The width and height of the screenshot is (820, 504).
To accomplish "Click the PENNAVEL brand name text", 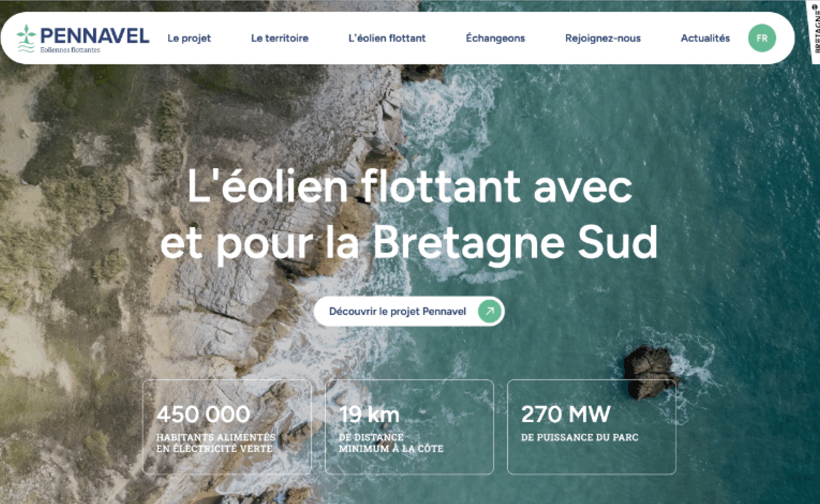I will click(95, 36).
